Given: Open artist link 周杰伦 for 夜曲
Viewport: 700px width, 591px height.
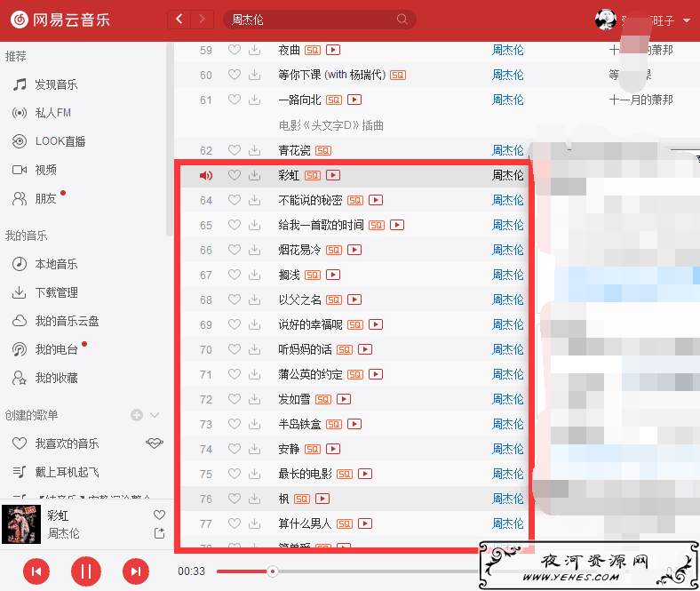Looking at the screenshot, I should click(x=507, y=50).
